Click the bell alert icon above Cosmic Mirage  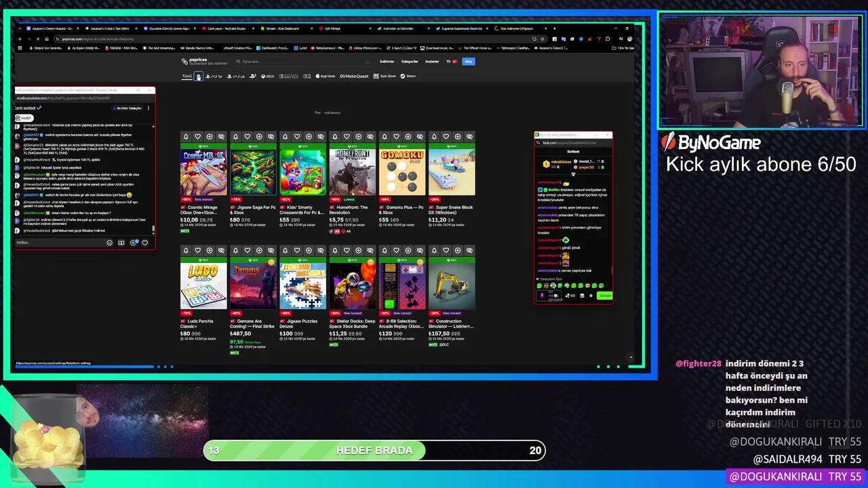186,137
